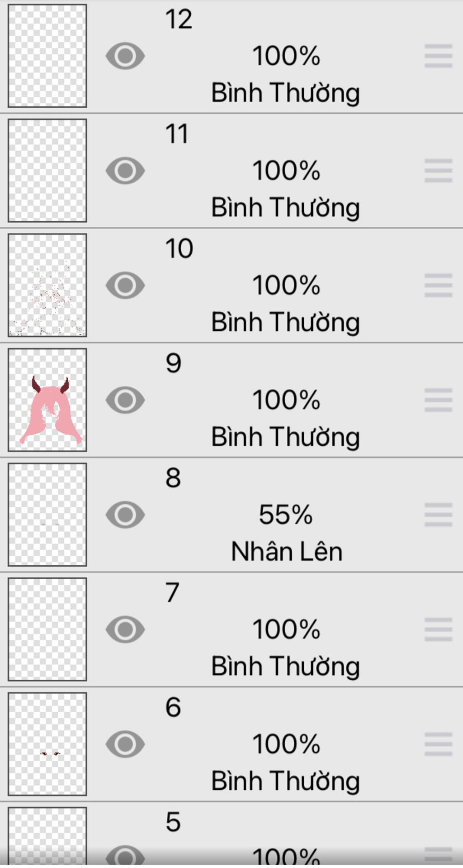Image resolution: width=463 pixels, height=868 pixels.
Task: Click the 55% opacity value on layer 8
Action: 285,515
